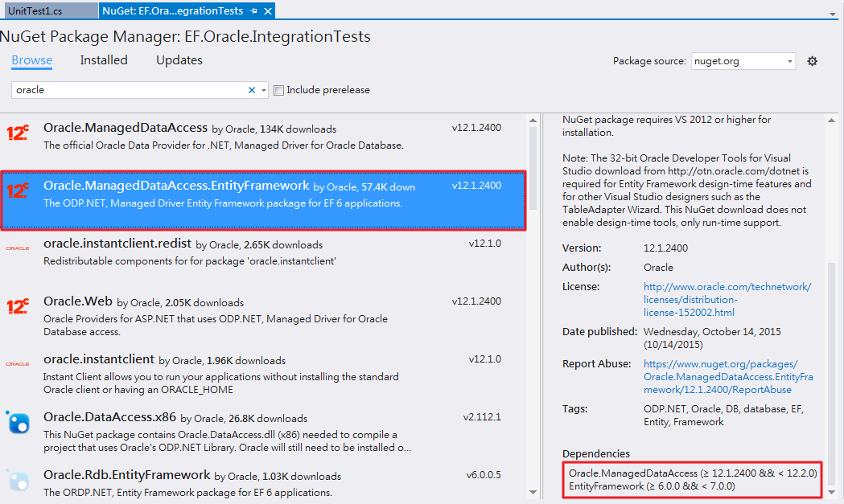Select oracle.instantclient.redist package title
Image resolution: width=844 pixels, height=504 pixels.
[117, 244]
